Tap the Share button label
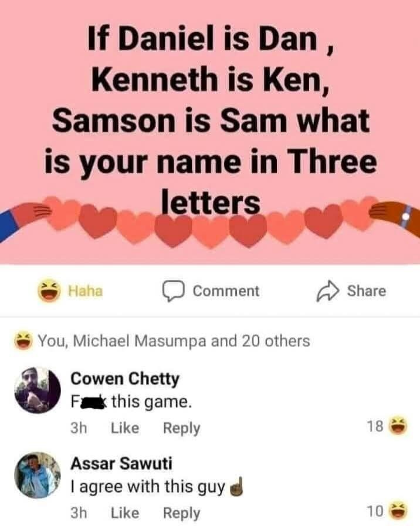The width and height of the screenshot is (420, 526). (x=366, y=291)
